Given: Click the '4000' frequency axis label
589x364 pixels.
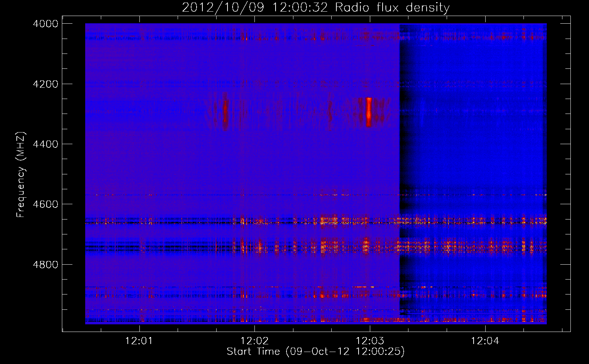Looking at the screenshot, I should coord(46,24).
